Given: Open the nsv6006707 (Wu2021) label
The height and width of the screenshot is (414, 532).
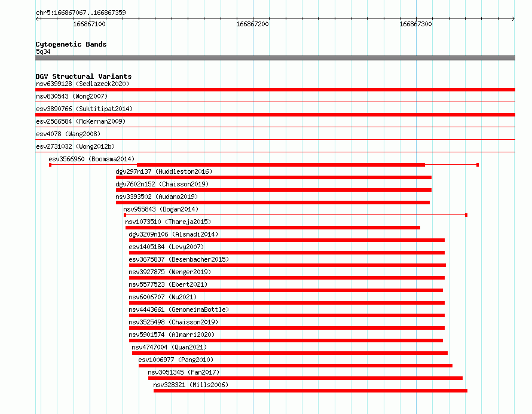Looking at the screenshot, I should 163,297.
